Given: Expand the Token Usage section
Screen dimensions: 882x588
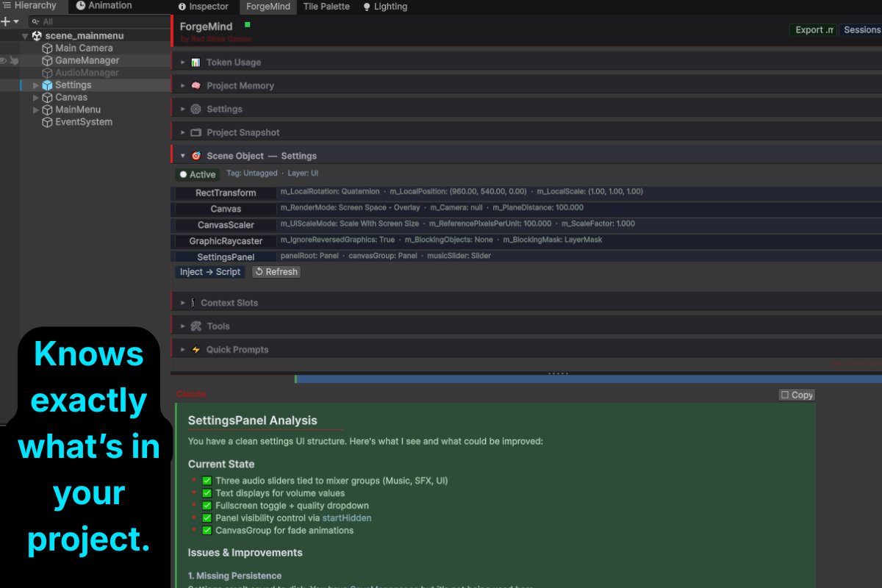Looking at the screenshot, I should coord(184,62).
